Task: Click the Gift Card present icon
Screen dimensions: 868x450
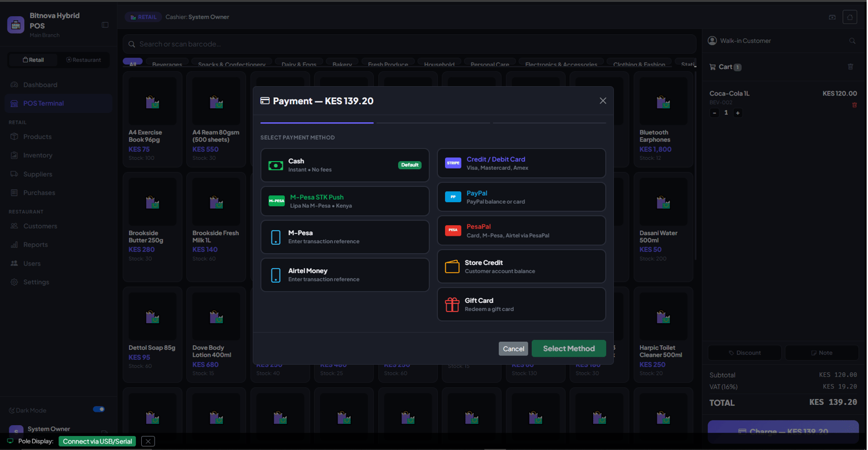Action: [452, 304]
